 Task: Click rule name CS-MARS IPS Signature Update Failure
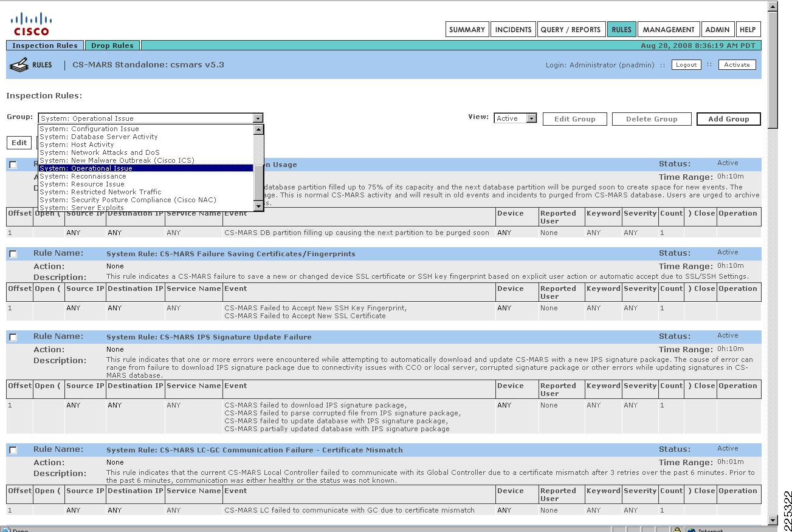208,337
